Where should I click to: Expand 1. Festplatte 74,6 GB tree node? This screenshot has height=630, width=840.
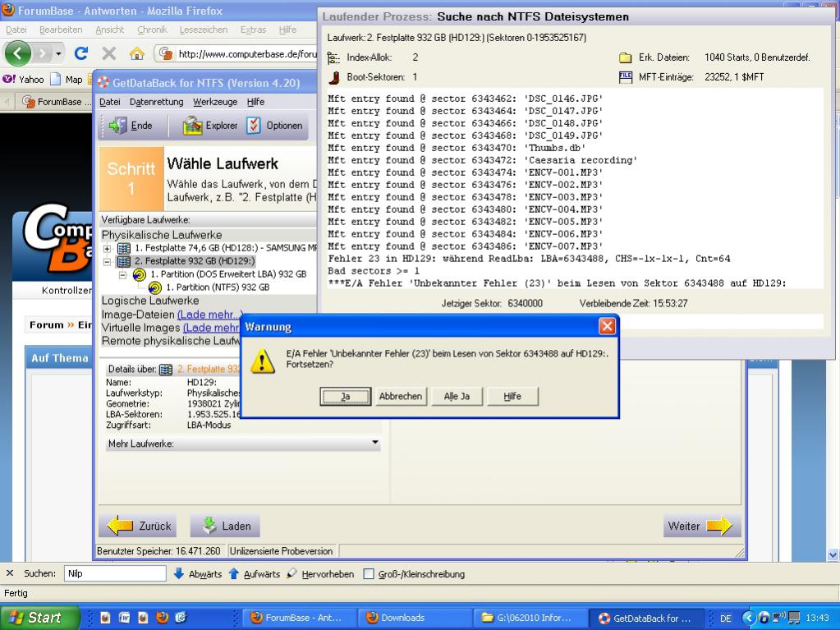point(107,248)
